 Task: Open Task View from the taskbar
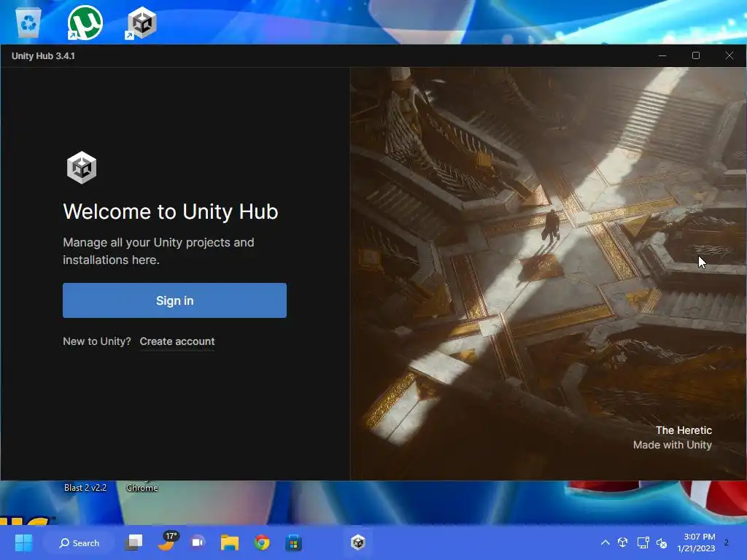134,542
